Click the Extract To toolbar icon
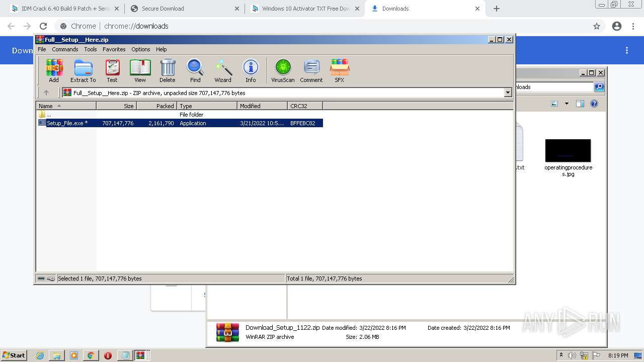 [x=83, y=70]
